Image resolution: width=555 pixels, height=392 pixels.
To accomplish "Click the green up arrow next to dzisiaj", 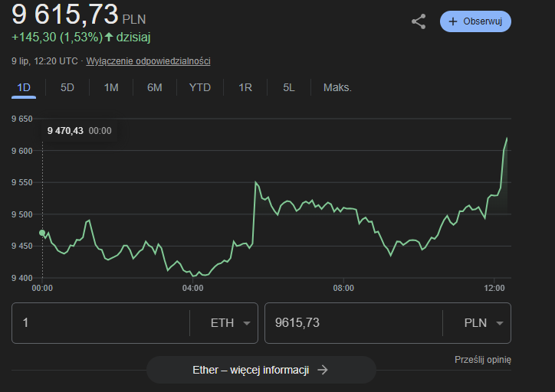I will [109, 37].
